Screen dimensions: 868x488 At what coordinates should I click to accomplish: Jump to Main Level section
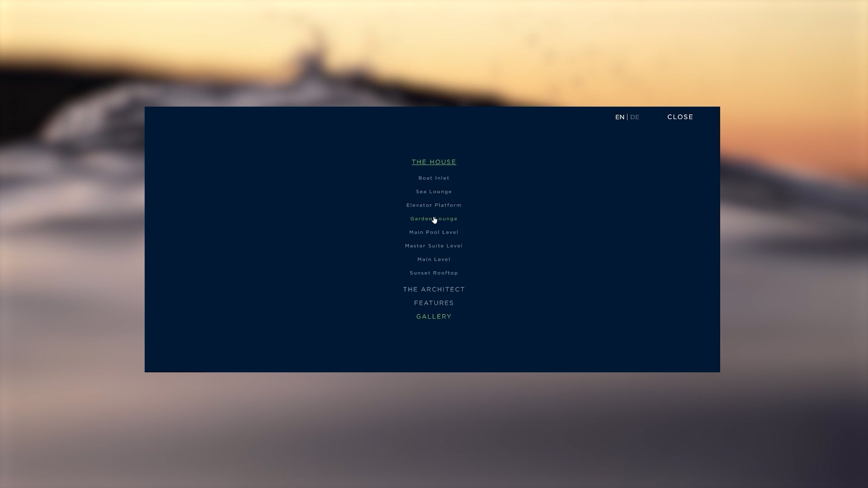pos(434,259)
